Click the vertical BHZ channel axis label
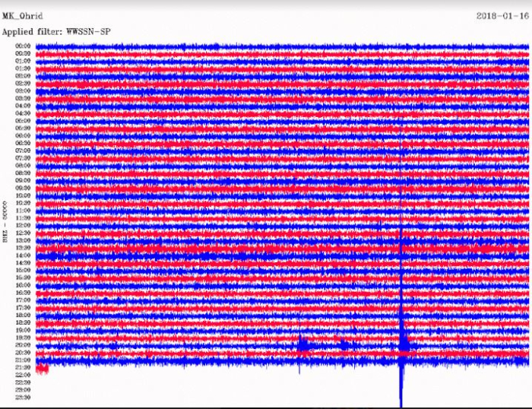The image size is (532, 409). (x=5, y=222)
